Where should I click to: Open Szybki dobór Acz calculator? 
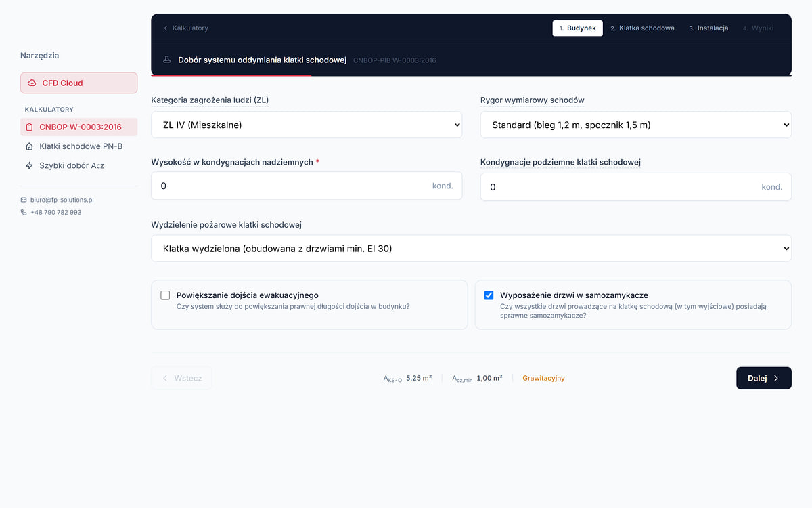[x=78, y=165]
